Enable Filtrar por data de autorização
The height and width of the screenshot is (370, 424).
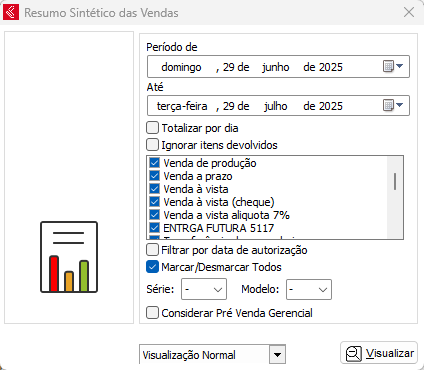[152, 250]
